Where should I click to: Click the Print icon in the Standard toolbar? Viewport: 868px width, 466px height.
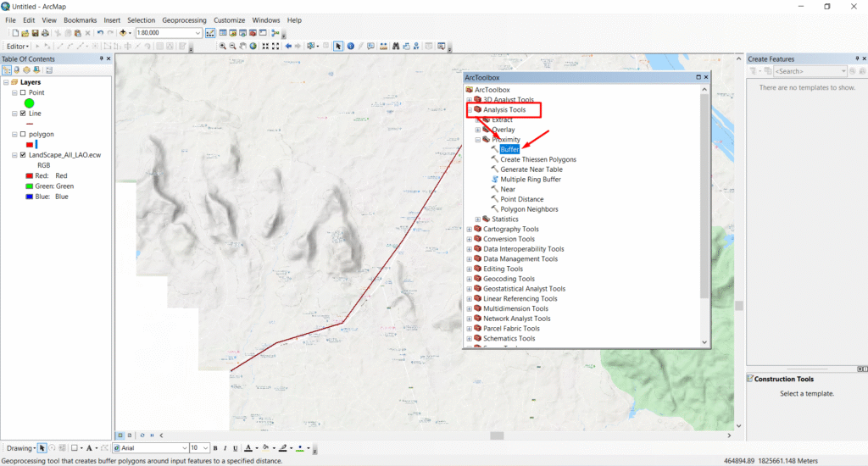point(45,33)
